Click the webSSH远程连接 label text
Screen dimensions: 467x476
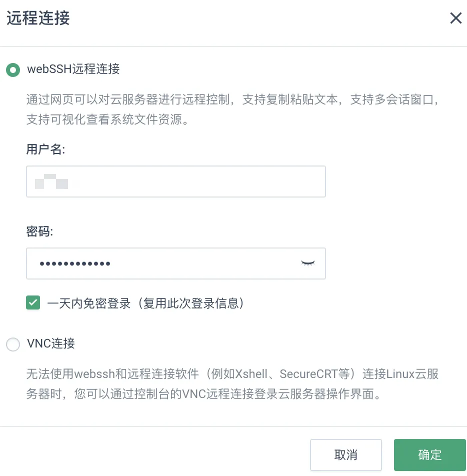73,69
